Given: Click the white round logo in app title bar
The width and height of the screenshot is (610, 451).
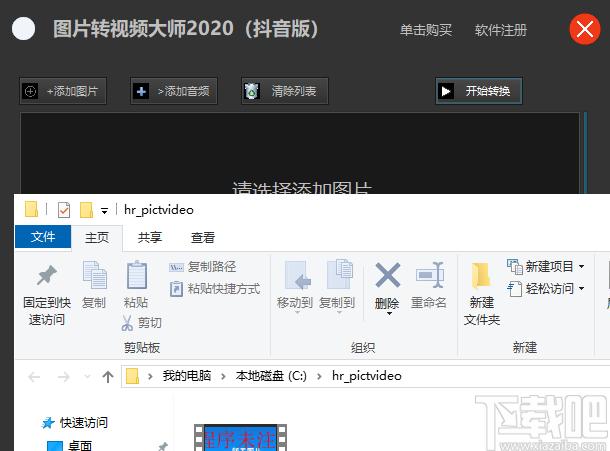Looking at the screenshot, I should point(23,29).
